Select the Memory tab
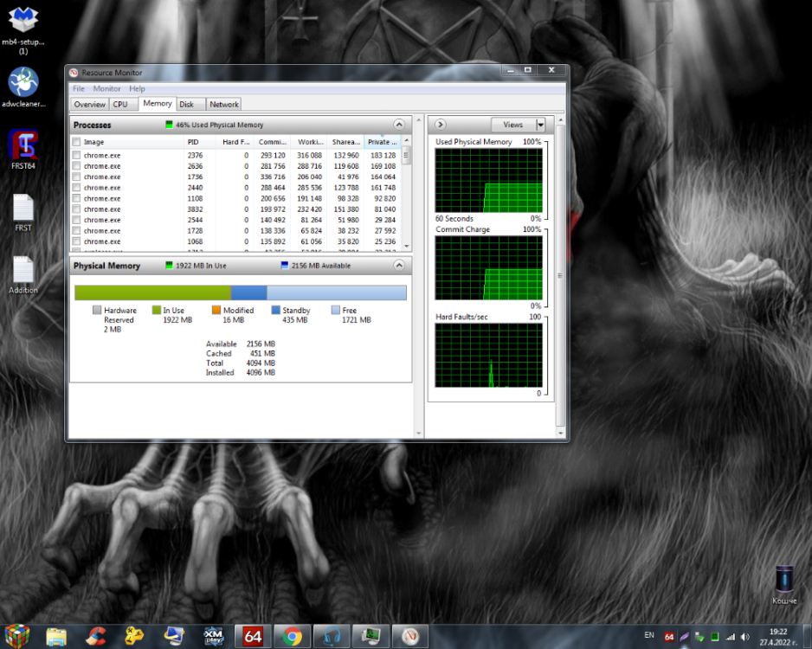This screenshot has height=649, width=812. tap(158, 104)
